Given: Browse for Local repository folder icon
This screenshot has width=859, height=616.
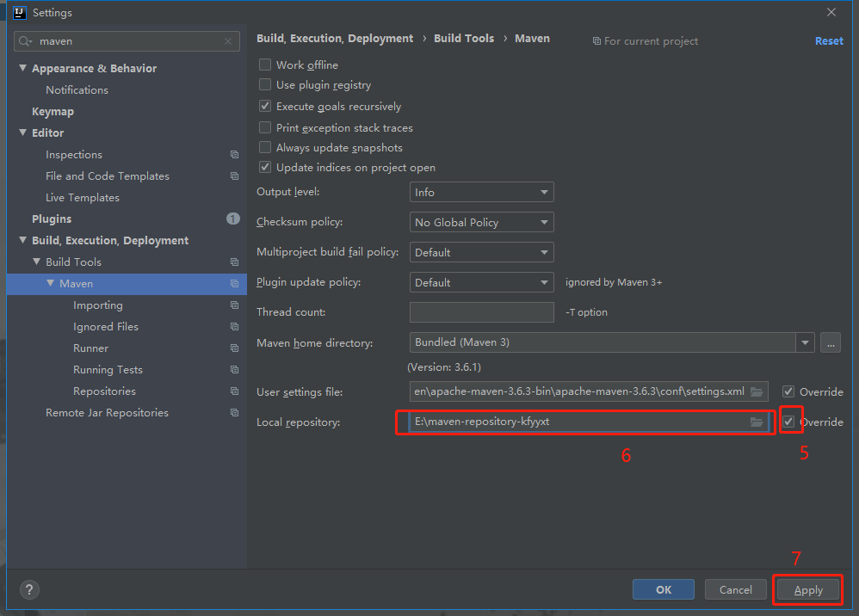Looking at the screenshot, I should coord(757,422).
